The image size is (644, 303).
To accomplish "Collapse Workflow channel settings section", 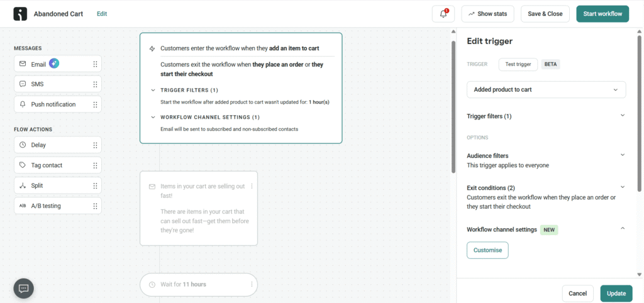I will coord(623,228).
